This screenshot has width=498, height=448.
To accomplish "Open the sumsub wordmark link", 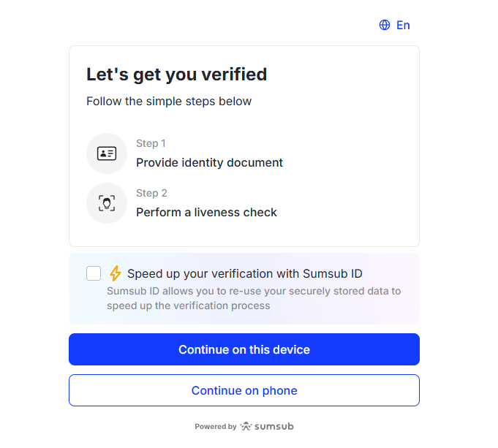I will click(x=274, y=426).
